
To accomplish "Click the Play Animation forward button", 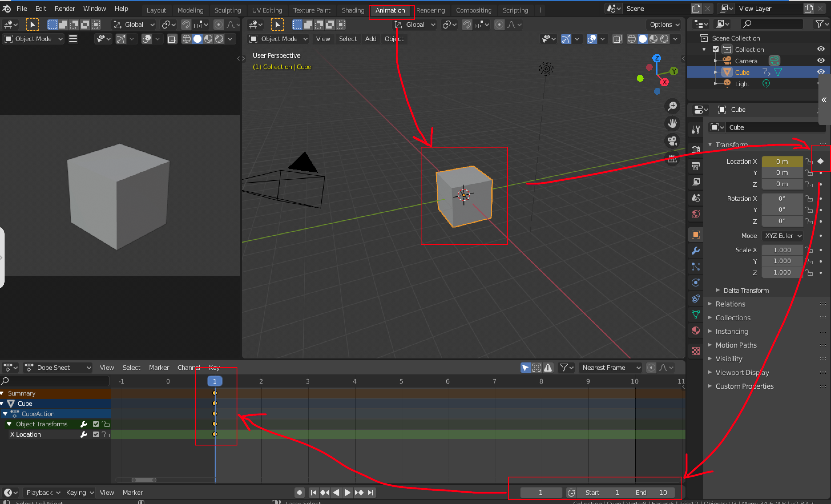I will [347, 493].
